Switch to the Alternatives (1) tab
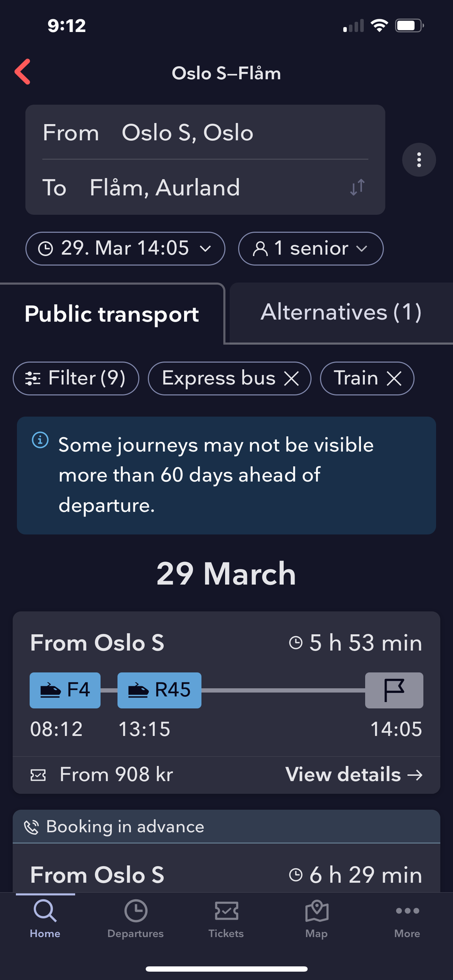The width and height of the screenshot is (453, 980). (341, 312)
